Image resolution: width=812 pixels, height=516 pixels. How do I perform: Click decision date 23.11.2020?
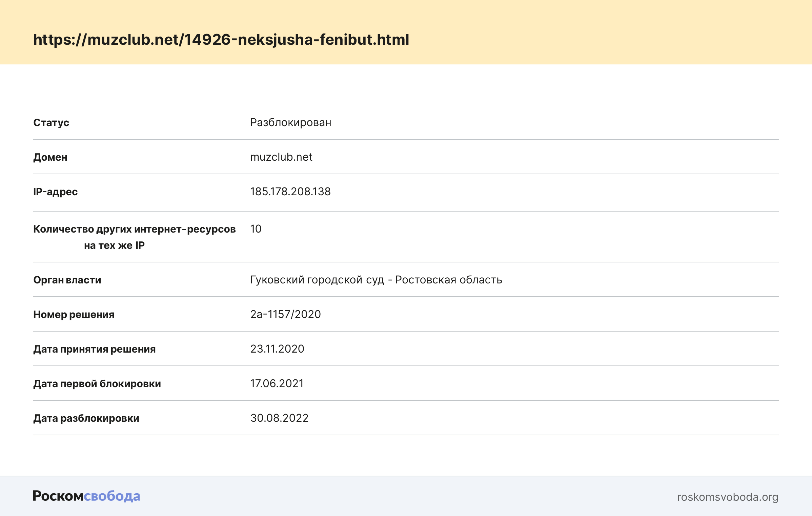click(x=277, y=349)
